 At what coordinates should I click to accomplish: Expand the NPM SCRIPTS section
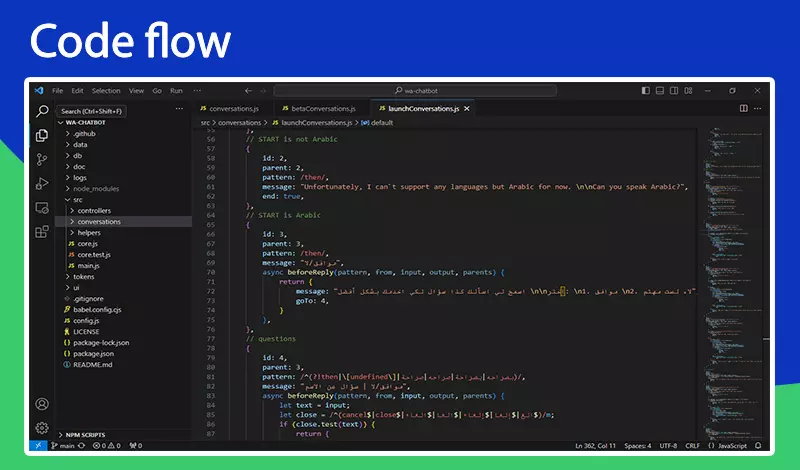pyautogui.click(x=123, y=435)
